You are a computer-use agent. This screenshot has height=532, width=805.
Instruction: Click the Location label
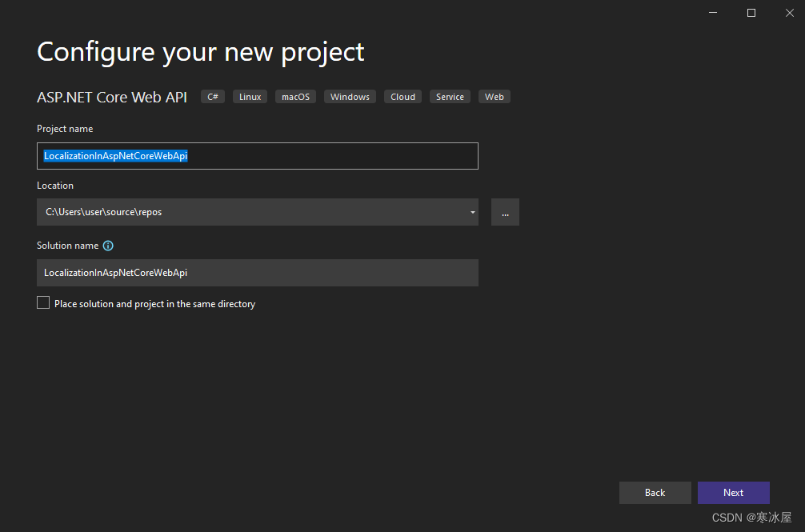click(55, 185)
